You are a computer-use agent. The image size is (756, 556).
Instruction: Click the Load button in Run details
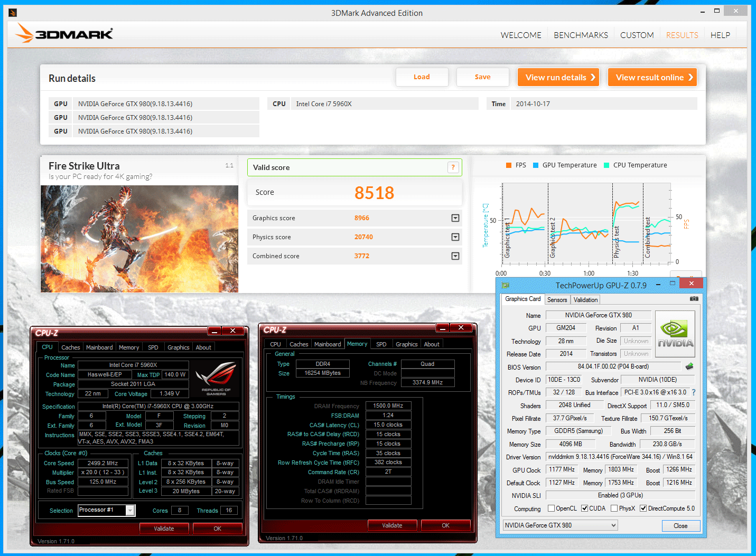click(422, 77)
